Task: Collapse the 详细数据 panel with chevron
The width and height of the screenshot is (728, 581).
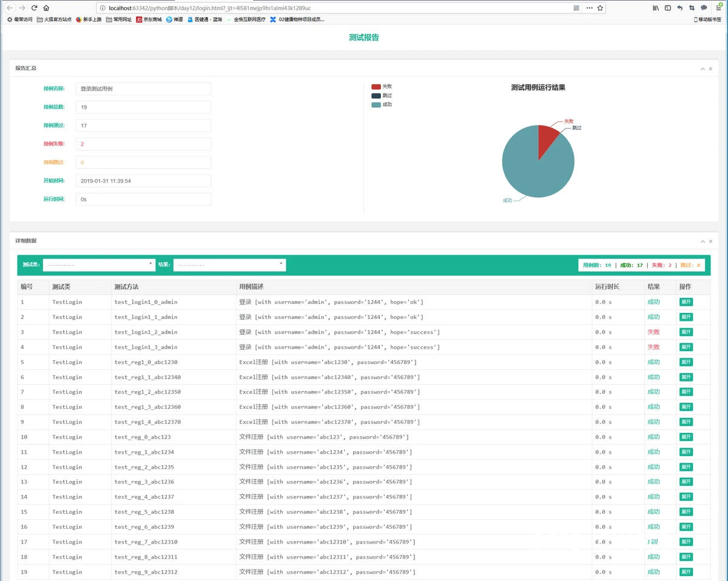Action: click(702, 241)
